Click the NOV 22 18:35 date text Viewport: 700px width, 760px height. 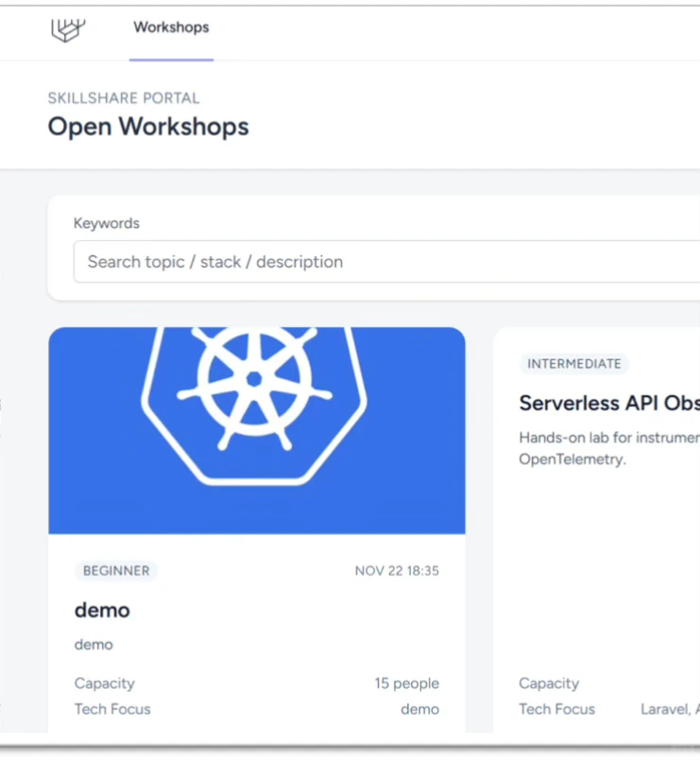[397, 571]
